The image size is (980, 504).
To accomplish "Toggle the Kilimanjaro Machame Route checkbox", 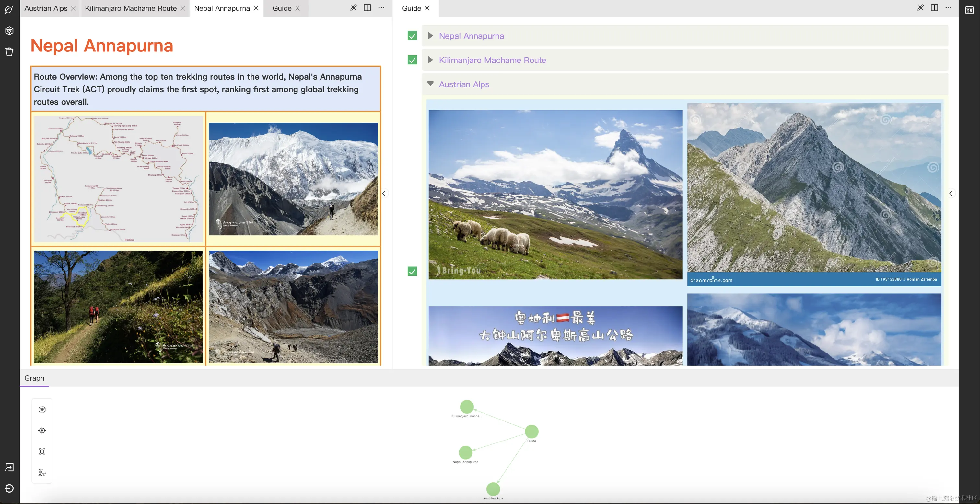I will (x=412, y=60).
